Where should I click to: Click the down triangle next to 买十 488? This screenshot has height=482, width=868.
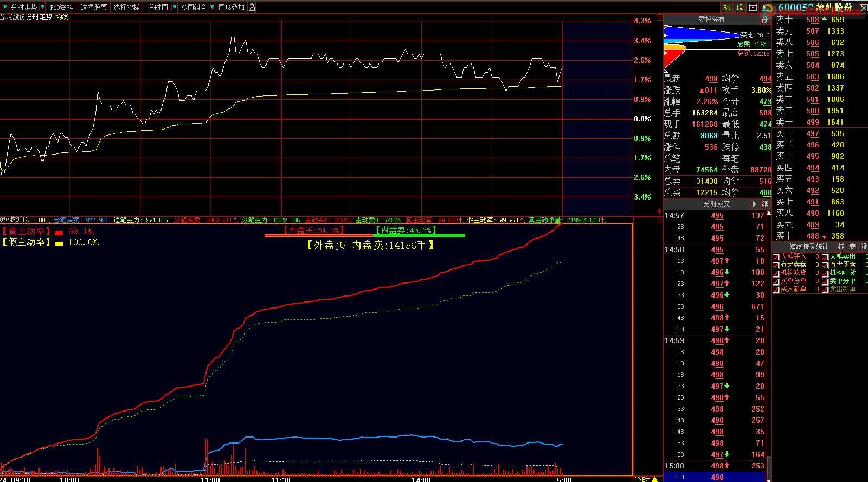click(x=825, y=236)
